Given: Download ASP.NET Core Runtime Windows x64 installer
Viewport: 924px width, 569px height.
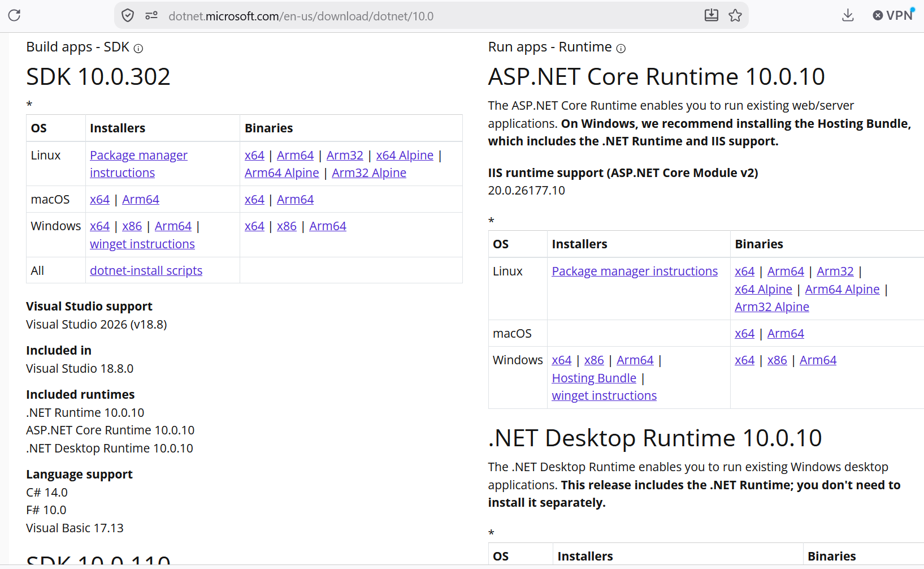Looking at the screenshot, I should [562, 360].
